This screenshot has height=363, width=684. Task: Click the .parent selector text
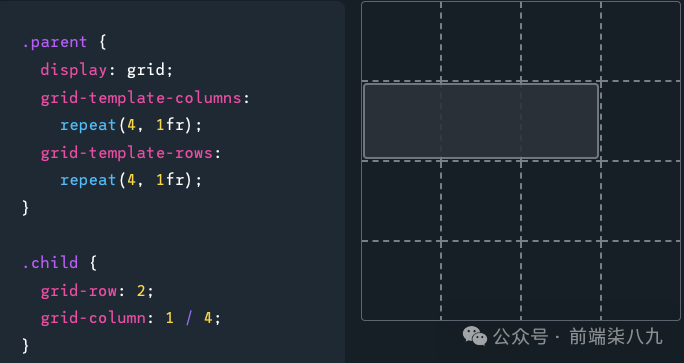tap(55, 42)
